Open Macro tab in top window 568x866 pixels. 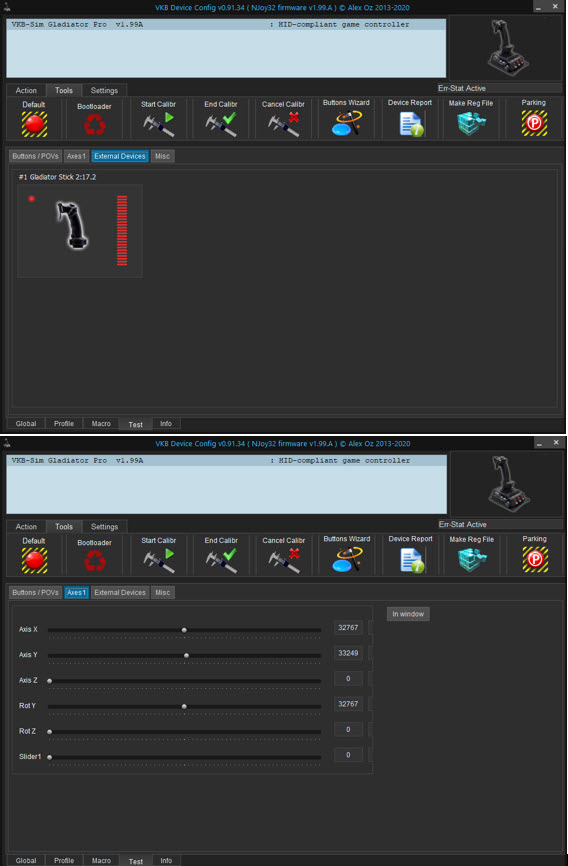click(x=101, y=424)
